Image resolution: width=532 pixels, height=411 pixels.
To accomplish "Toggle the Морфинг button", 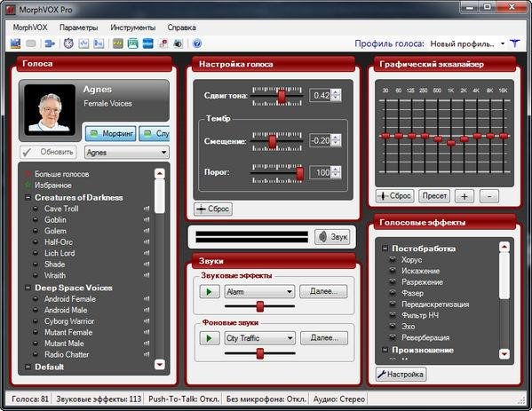I will 111,134.
